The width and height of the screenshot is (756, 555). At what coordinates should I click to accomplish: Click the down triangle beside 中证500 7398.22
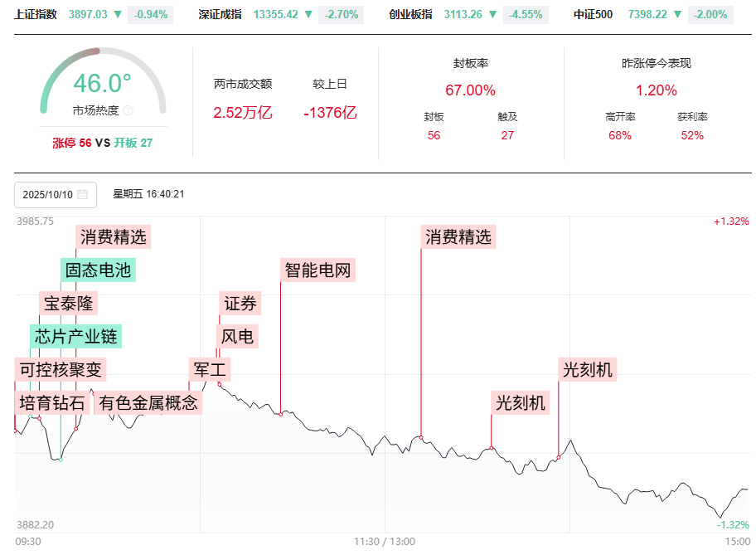pos(680,14)
